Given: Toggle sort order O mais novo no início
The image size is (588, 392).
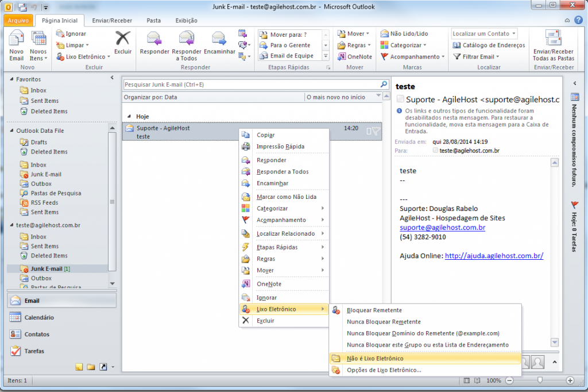Looking at the screenshot, I should pyautogui.click(x=343, y=97).
